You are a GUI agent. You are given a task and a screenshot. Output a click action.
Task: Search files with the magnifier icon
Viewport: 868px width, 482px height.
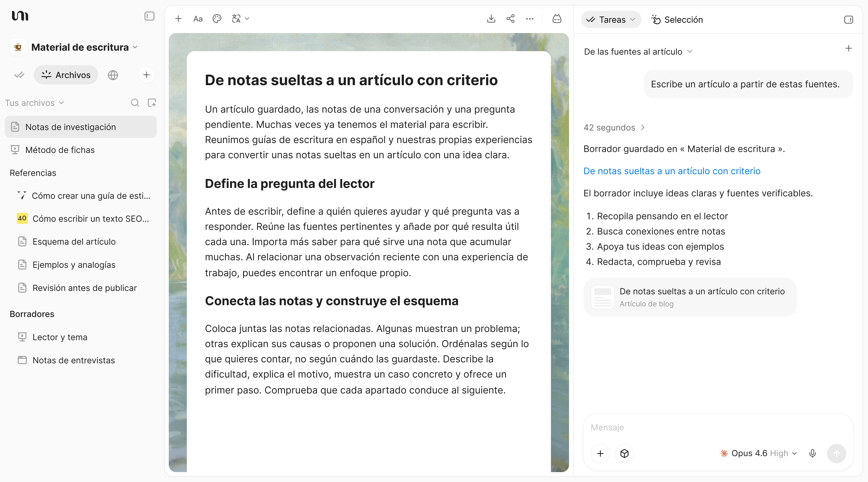(x=135, y=103)
